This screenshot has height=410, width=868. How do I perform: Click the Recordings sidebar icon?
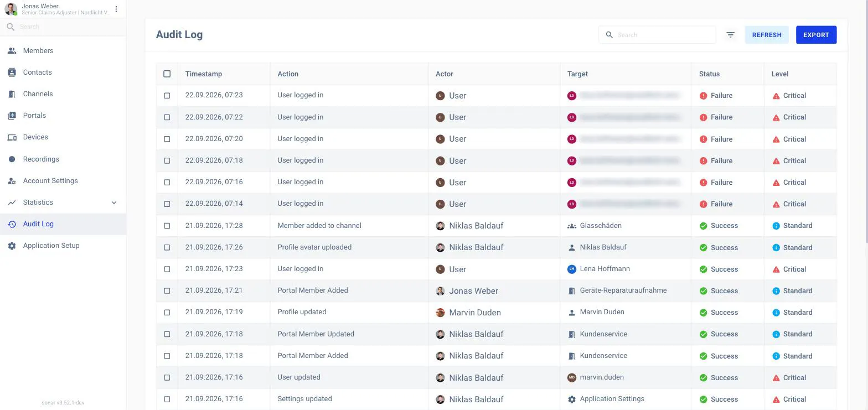click(x=12, y=159)
